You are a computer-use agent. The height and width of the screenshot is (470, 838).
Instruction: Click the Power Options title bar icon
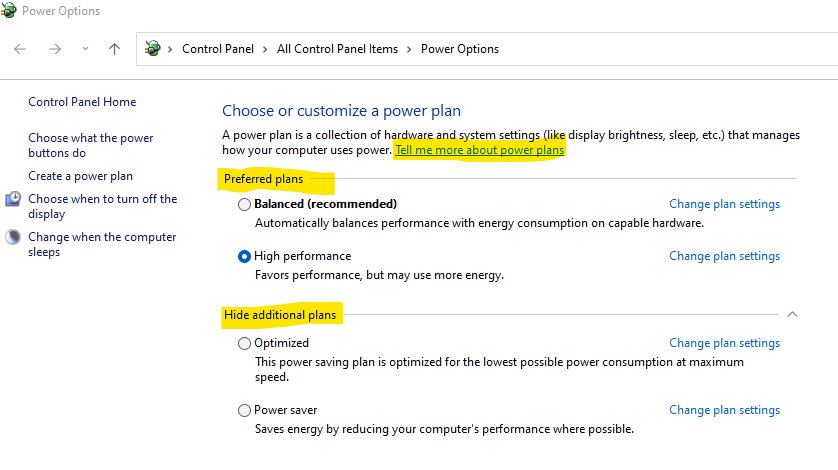[9, 10]
